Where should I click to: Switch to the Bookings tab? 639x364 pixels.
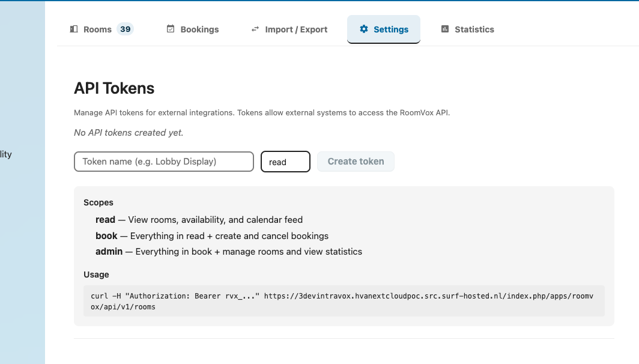(193, 29)
